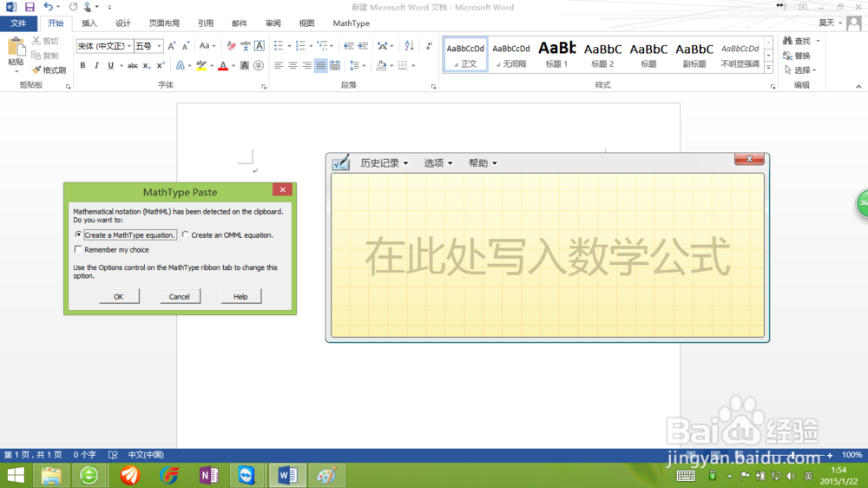Click show paragraph marks icon
868x488 pixels.
[430, 46]
